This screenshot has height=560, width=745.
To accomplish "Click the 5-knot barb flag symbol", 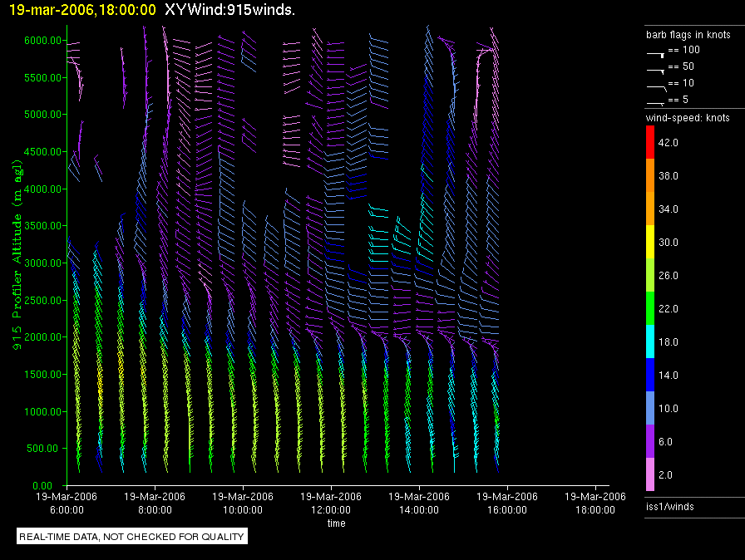I will coord(655,102).
